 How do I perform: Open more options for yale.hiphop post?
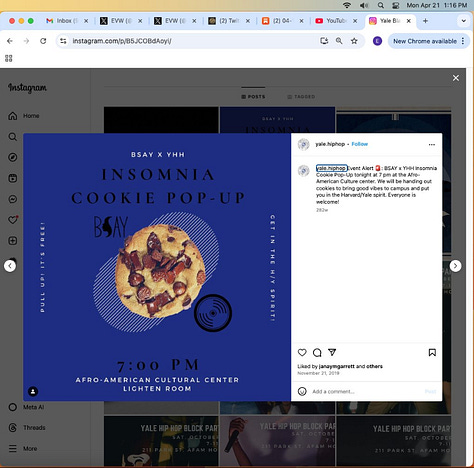pyautogui.click(x=432, y=144)
